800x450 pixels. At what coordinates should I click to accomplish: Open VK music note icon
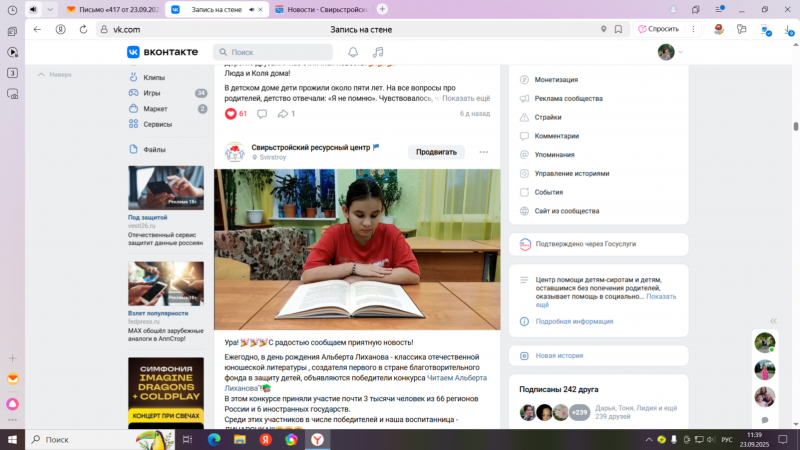point(378,52)
